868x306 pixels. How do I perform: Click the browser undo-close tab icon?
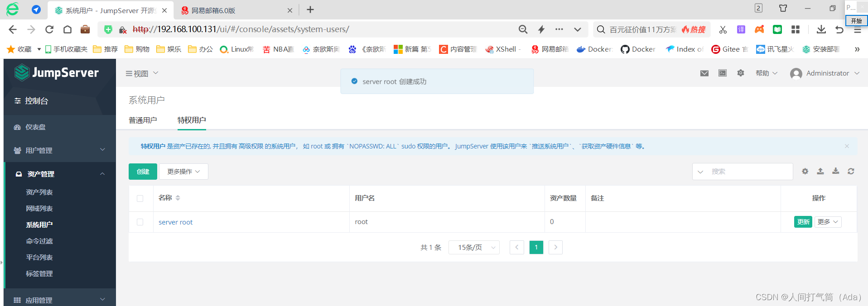point(839,29)
